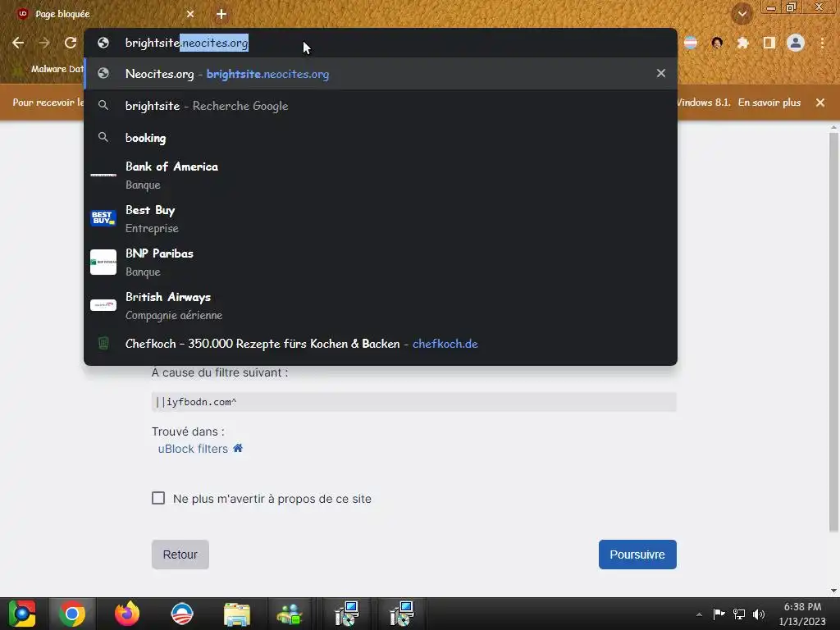Click the Poursuivre button
Viewport: 840px width, 630px height.
pyautogui.click(x=637, y=555)
